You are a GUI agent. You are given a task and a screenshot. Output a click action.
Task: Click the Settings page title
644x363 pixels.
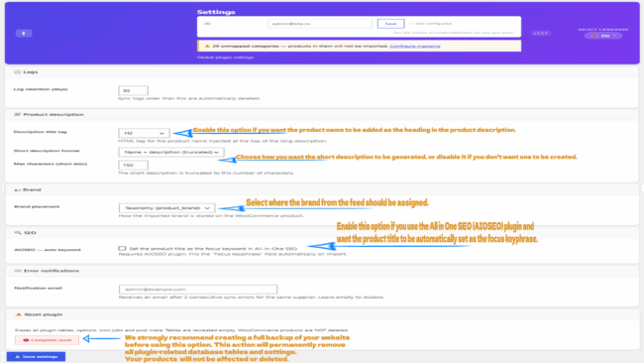tap(216, 12)
